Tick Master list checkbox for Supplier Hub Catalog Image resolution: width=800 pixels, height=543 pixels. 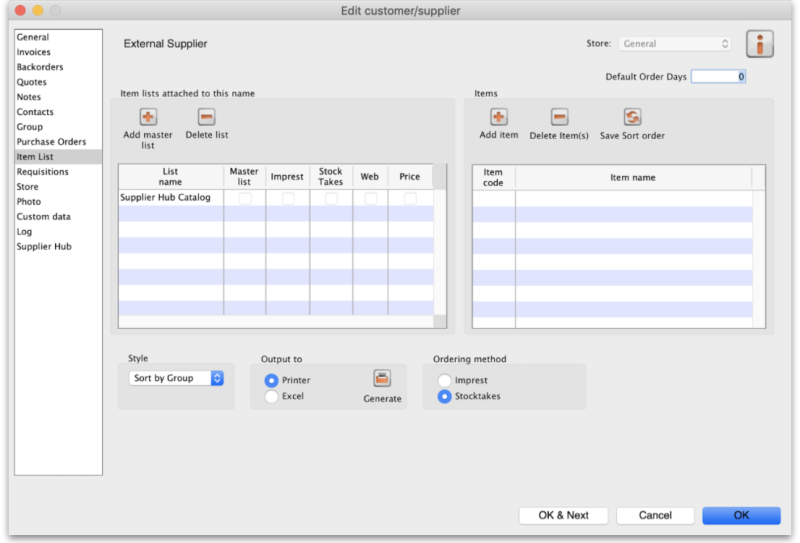pos(244,199)
